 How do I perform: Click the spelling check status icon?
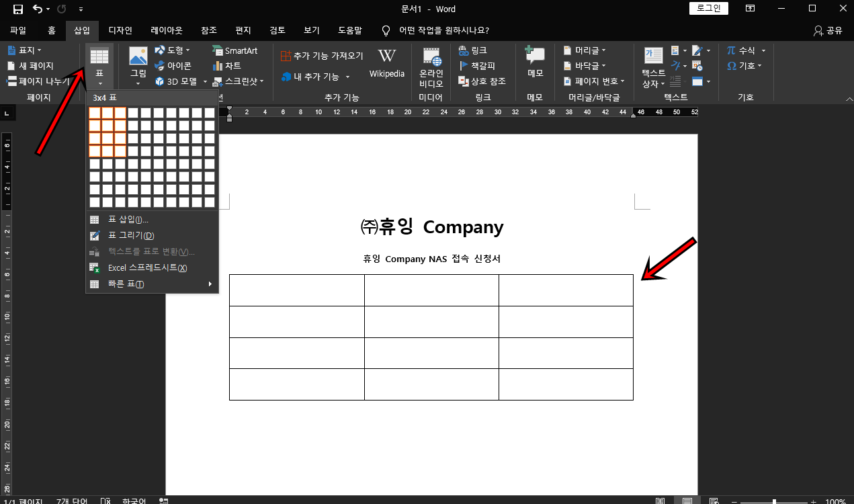point(105,501)
